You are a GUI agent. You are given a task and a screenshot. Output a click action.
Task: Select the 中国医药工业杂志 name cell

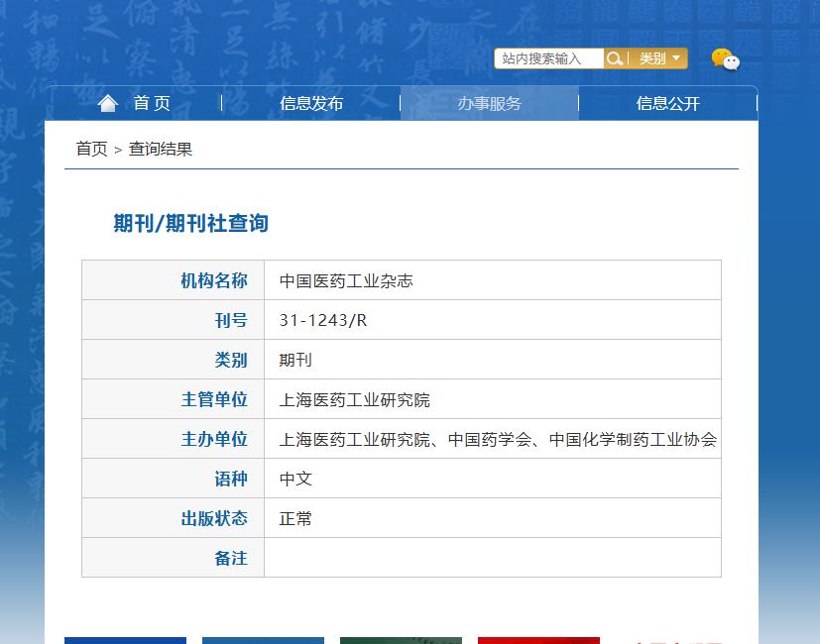tap(493, 280)
